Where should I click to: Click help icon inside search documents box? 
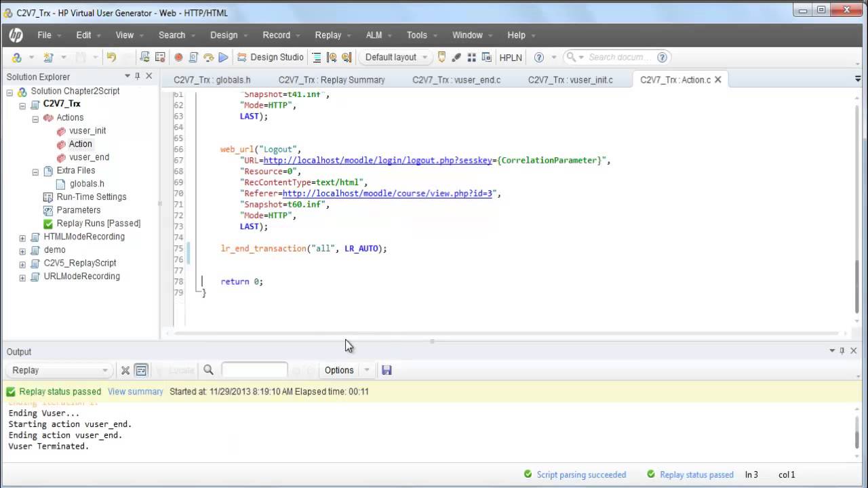[x=663, y=57]
